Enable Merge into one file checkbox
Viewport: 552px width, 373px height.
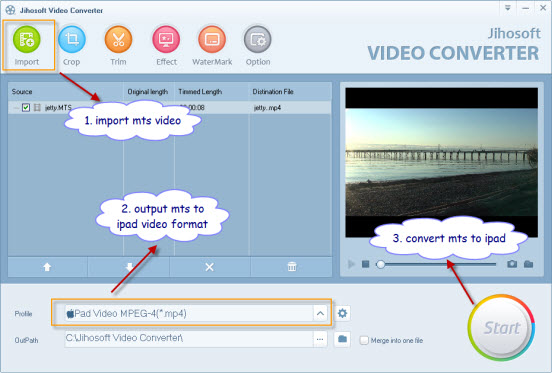tap(364, 340)
